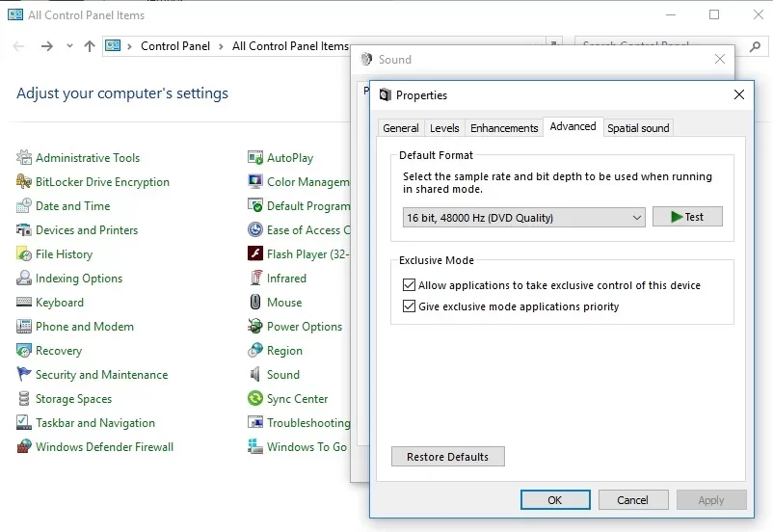Click the Recovery icon

tap(24, 351)
